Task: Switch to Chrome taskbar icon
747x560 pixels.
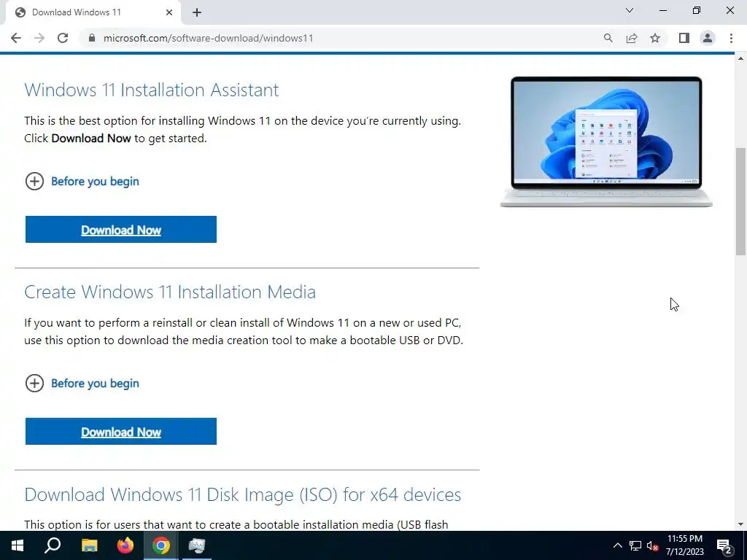Action: pyautogui.click(x=161, y=545)
